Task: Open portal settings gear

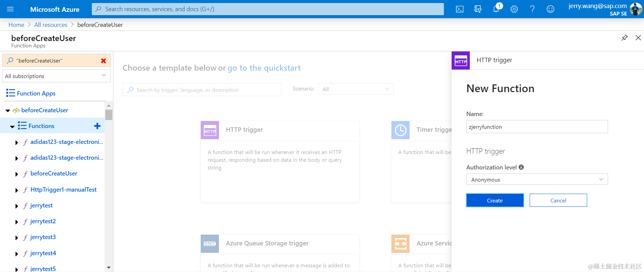Action: point(514,9)
